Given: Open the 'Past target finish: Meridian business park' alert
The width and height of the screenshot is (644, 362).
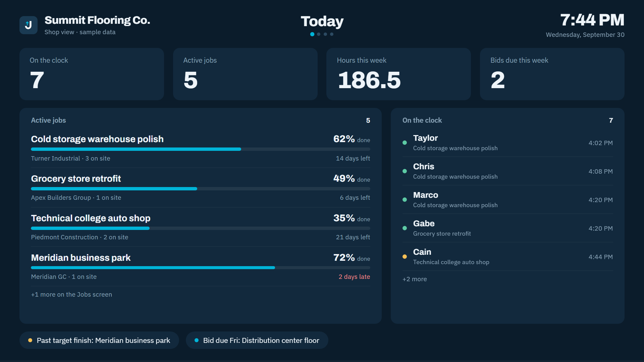Looking at the screenshot, I should (x=99, y=340).
